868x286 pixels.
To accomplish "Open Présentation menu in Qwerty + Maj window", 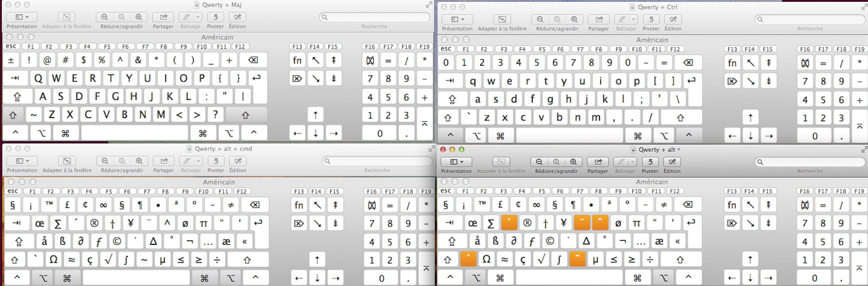I will (x=22, y=17).
